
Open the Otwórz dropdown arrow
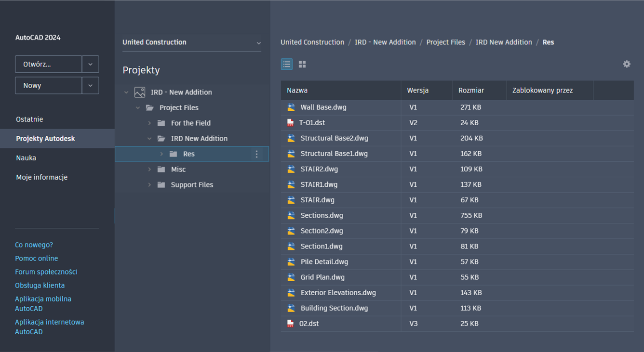pos(90,64)
